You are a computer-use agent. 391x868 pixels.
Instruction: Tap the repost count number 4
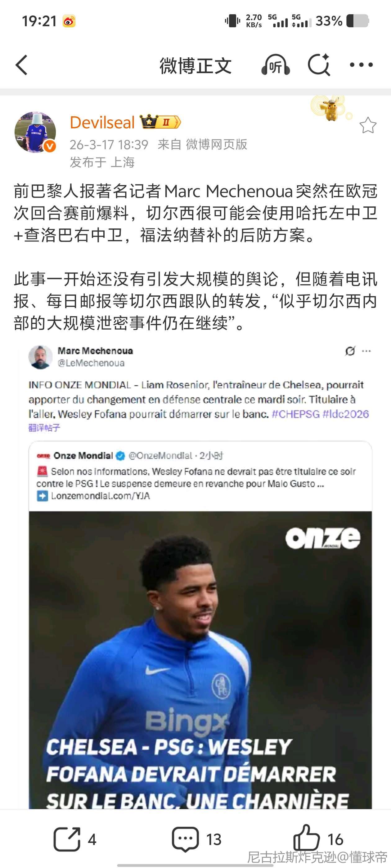coord(92,839)
